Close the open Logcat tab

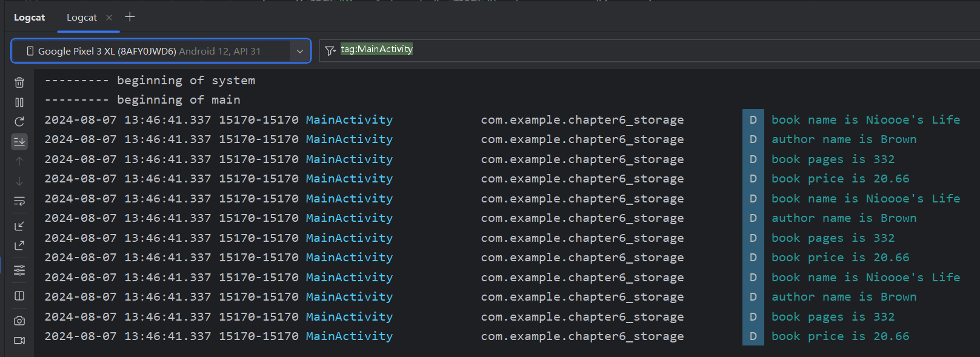[x=109, y=18]
